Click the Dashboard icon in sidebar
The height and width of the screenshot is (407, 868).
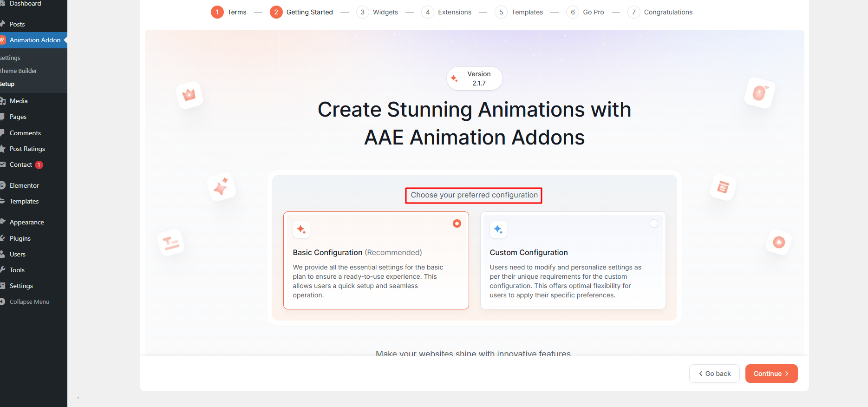click(2, 3)
